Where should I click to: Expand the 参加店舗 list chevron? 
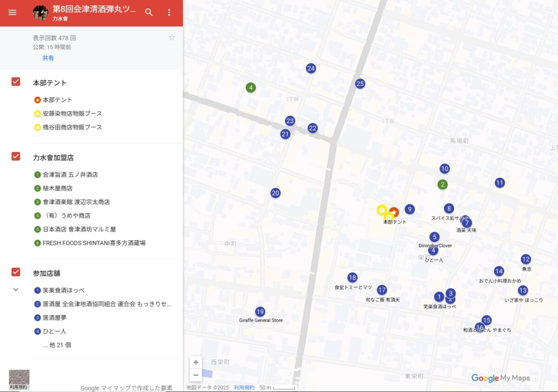[16, 290]
